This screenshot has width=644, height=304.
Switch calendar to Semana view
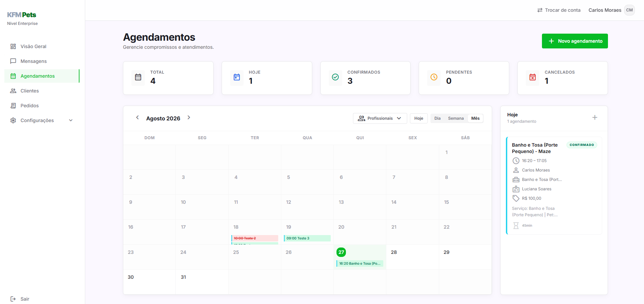[456, 118]
